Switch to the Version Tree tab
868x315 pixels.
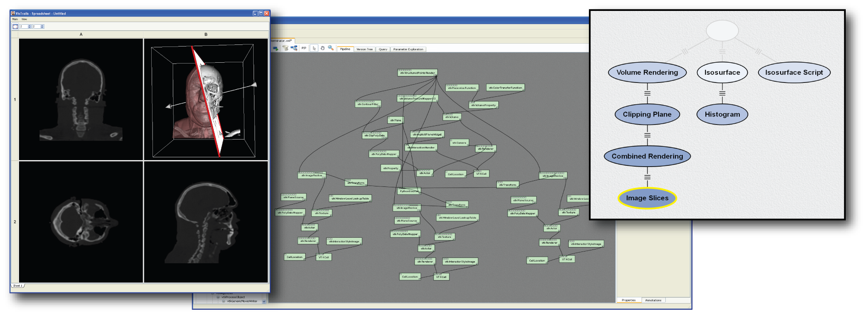[364, 49]
